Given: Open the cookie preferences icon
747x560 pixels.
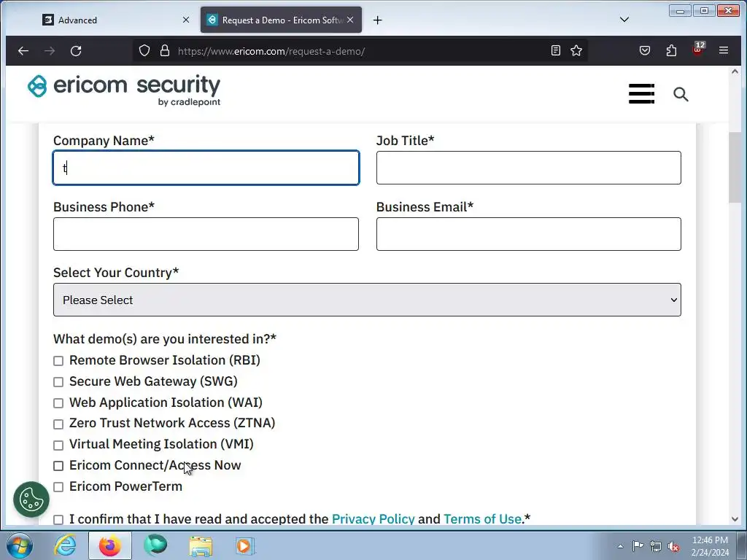Looking at the screenshot, I should tap(31, 499).
